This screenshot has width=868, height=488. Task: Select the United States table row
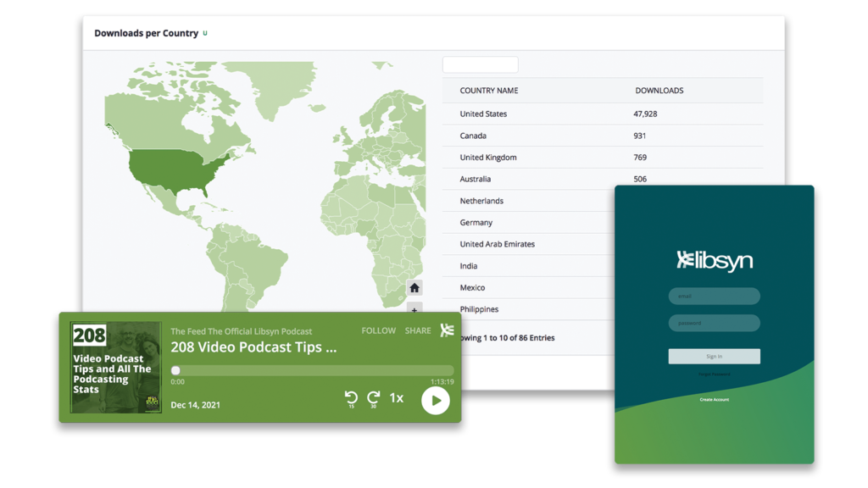pyautogui.click(x=603, y=114)
